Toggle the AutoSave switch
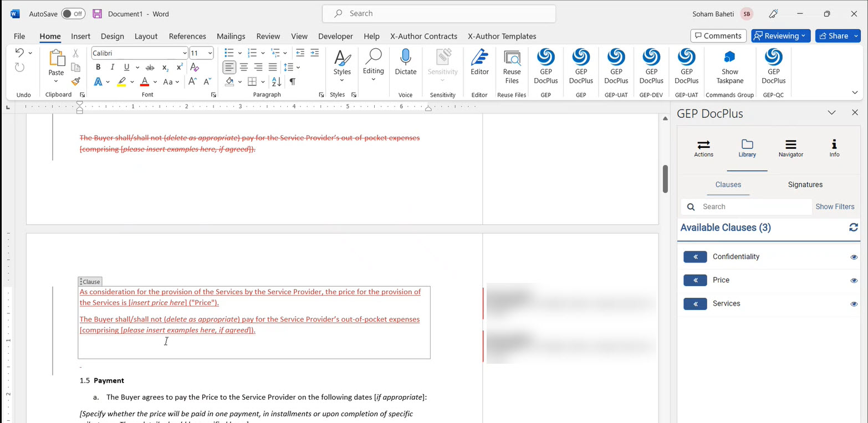 coord(73,14)
